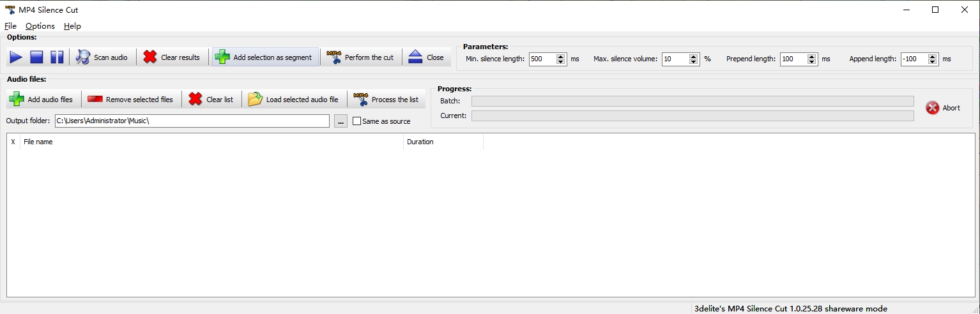Increase Max. silence volume with up arrow
The width and height of the screenshot is (980, 314).
tap(694, 56)
